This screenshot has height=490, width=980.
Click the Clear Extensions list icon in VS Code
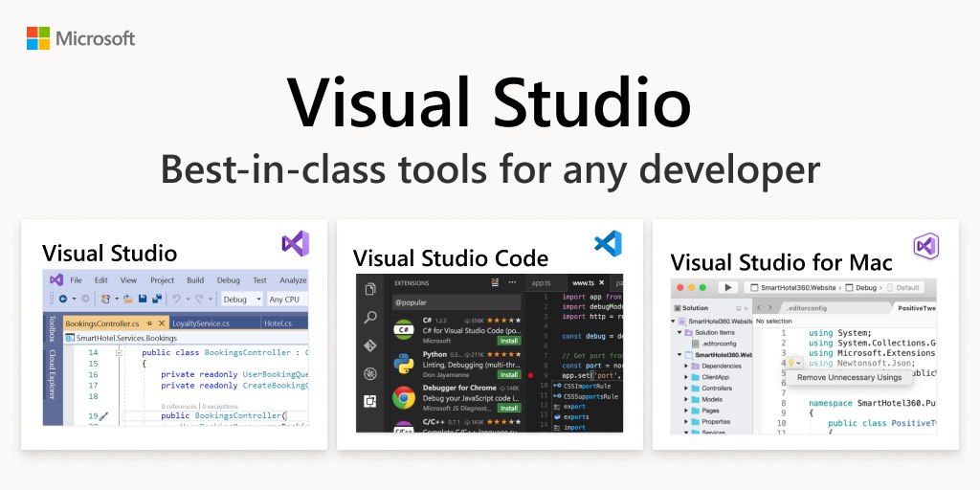click(495, 282)
